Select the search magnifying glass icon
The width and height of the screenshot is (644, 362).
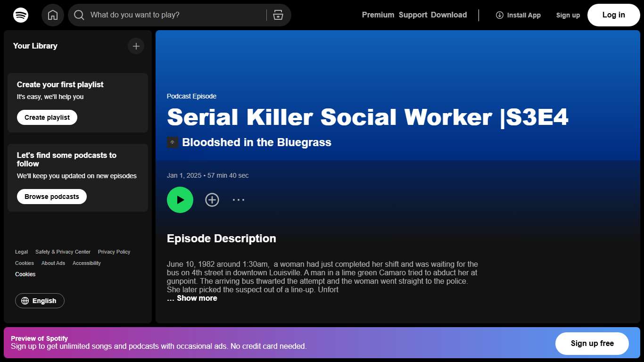tap(79, 15)
